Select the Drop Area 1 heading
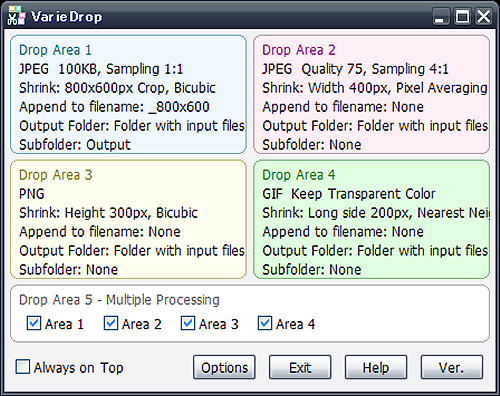Screen dimensions: 500x396 pos(55,50)
